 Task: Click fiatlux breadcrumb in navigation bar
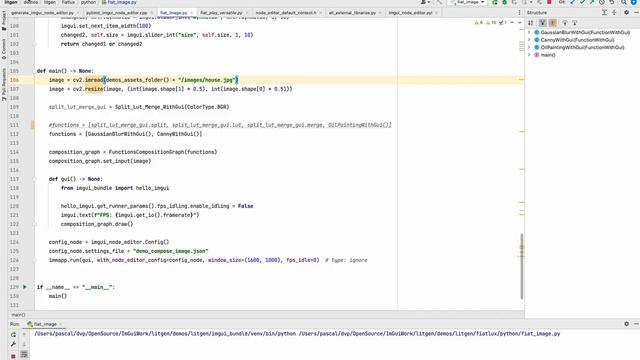pos(68,2)
